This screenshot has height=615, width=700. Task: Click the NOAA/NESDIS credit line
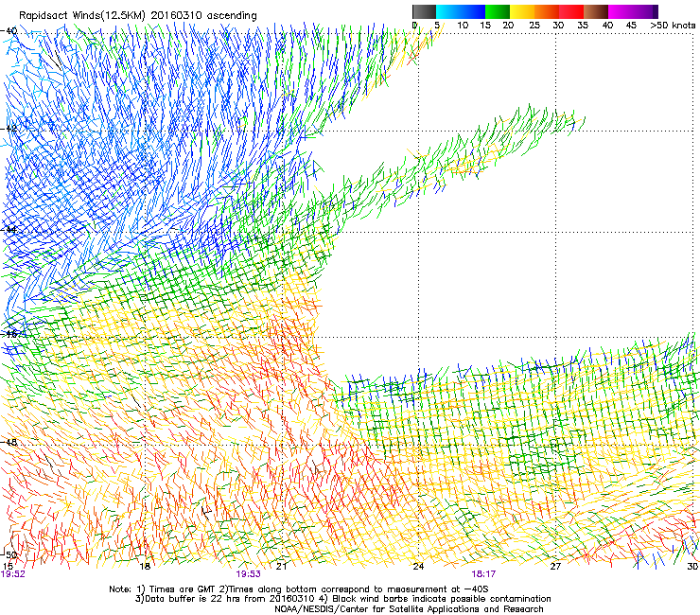[x=409, y=608]
